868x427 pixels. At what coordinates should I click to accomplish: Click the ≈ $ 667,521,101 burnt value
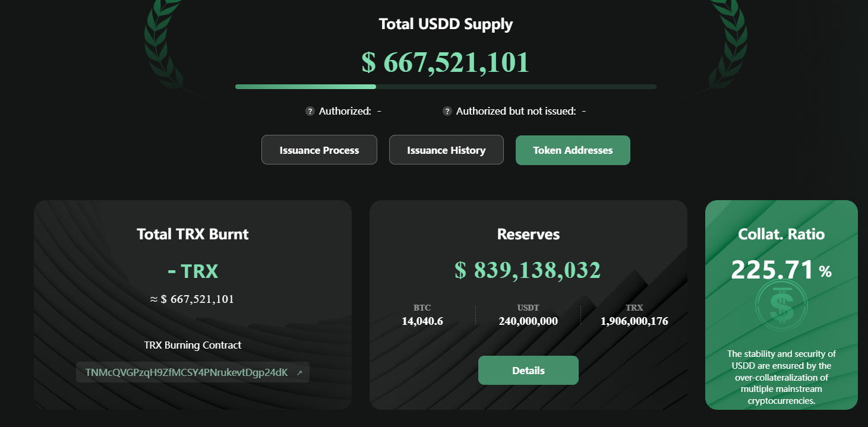coord(192,299)
